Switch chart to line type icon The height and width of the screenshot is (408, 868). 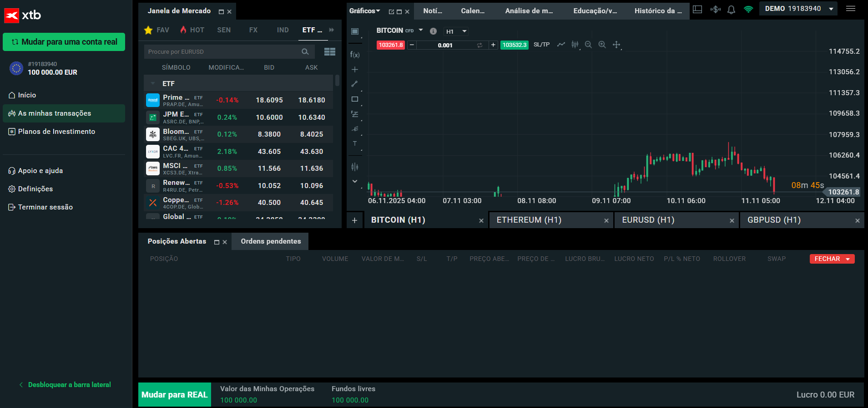point(561,45)
